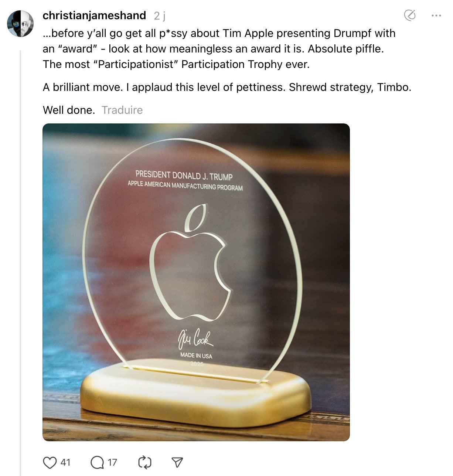
Task: Click the "A brilliant move" paragraph
Action: point(227,87)
